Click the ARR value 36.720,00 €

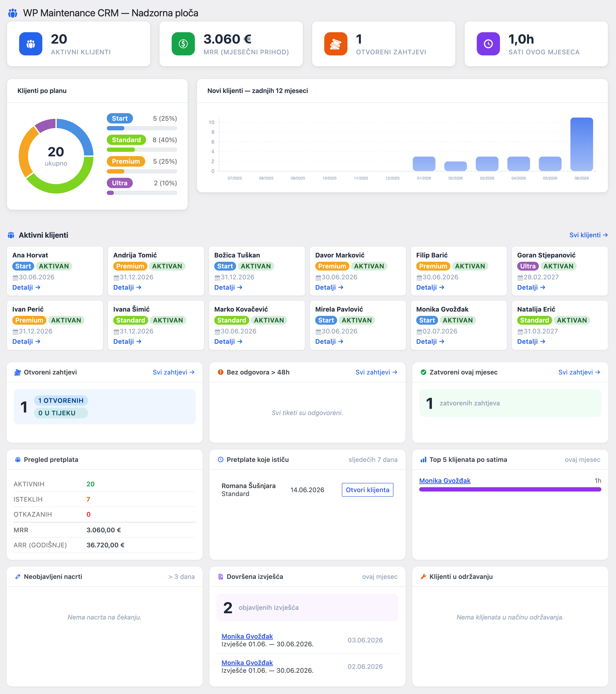click(105, 545)
